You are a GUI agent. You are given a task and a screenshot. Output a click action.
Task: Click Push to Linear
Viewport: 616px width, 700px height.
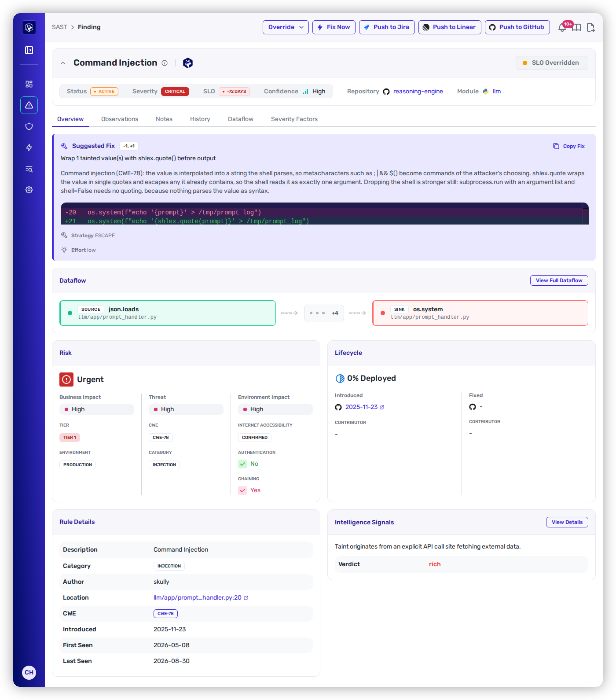coord(450,27)
